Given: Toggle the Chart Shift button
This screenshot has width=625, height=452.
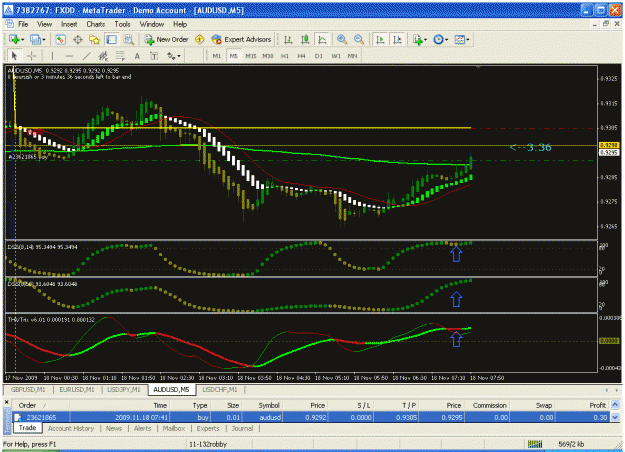Looking at the screenshot, I should 397,39.
